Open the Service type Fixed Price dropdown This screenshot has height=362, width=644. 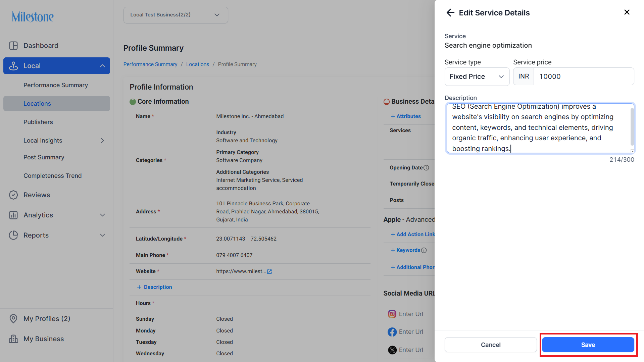point(477,76)
